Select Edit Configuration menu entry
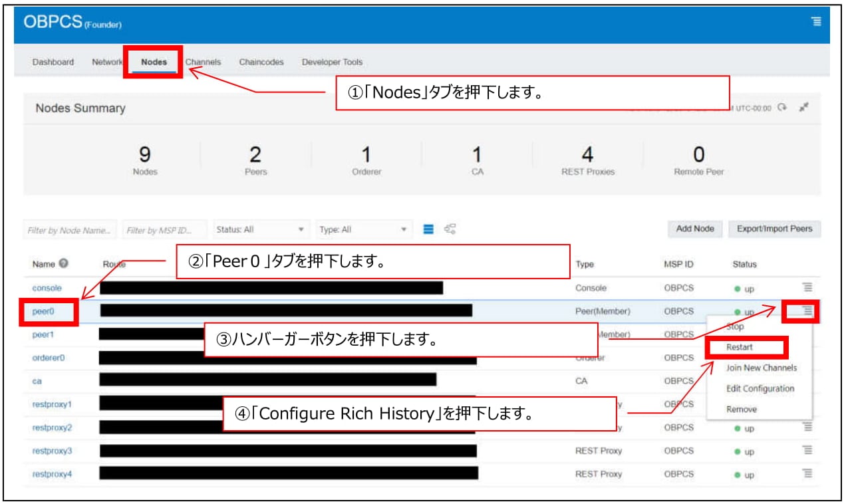The width and height of the screenshot is (848, 504). 760,388
